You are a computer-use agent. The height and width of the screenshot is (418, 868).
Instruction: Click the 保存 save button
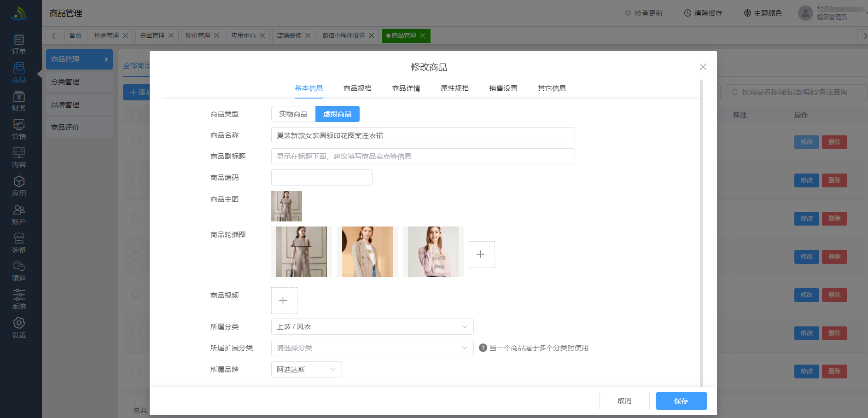point(681,401)
